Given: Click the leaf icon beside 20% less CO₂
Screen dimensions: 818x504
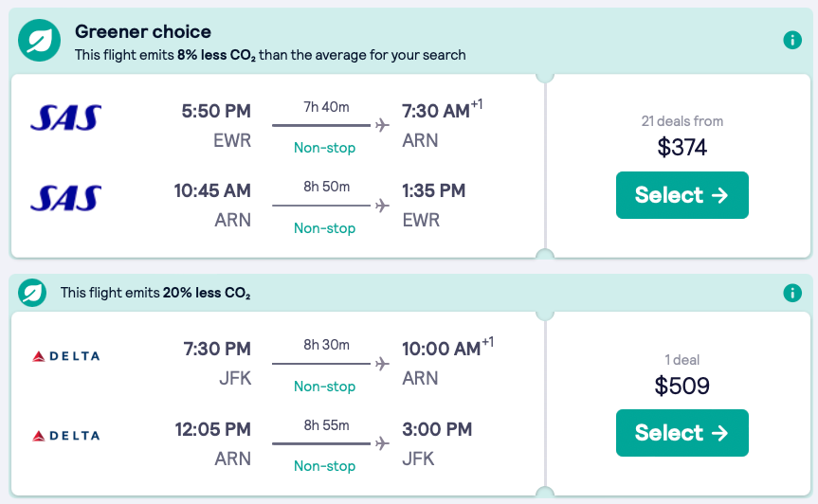Looking at the screenshot, I should click(x=33, y=293).
